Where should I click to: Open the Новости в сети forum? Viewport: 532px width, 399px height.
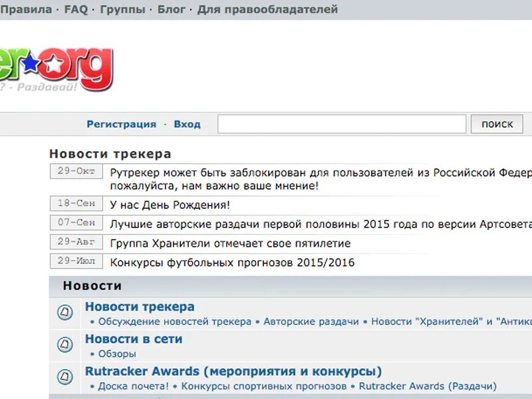pos(134,339)
